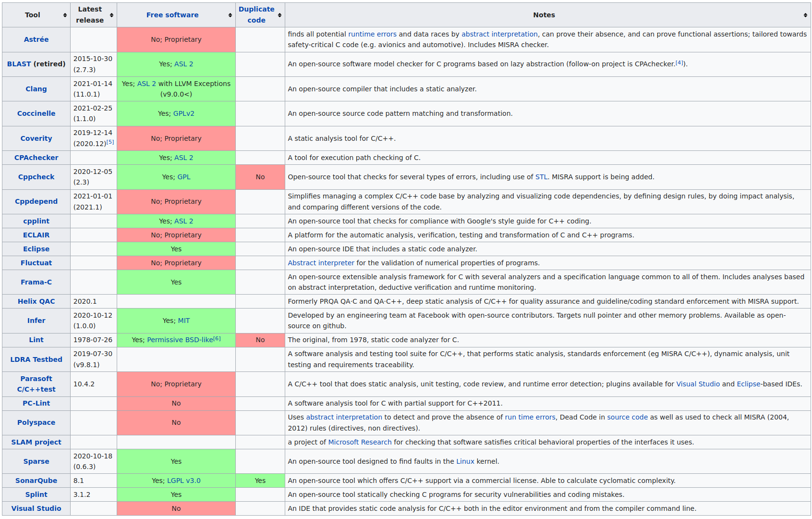Open the BLAST tool link
This screenshot has width=812, height=519.
point(19,64)
